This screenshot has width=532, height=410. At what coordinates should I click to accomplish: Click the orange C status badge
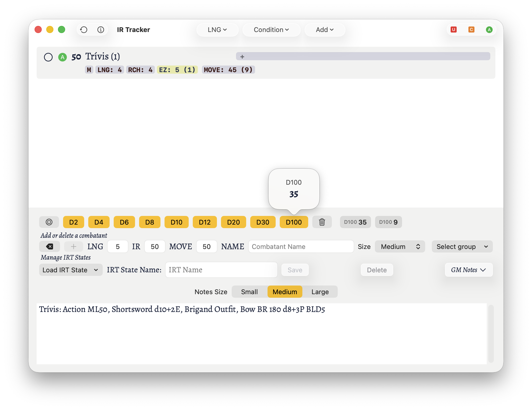[x=471, y=30]
